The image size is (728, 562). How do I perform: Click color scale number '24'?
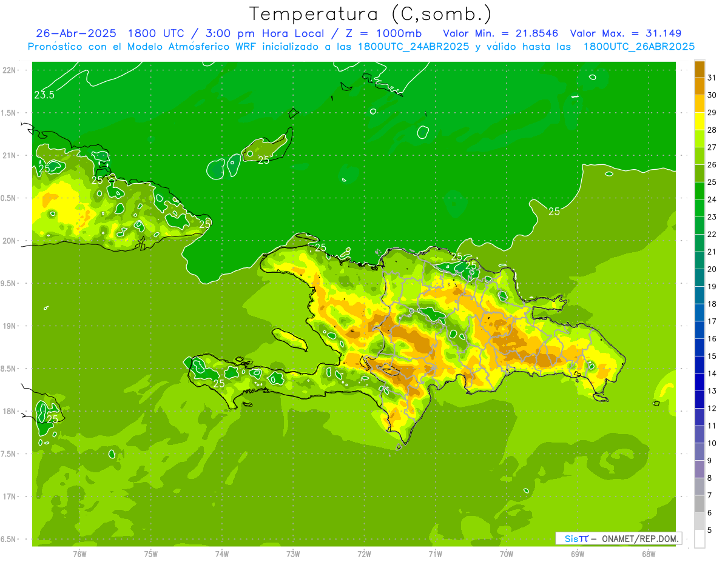pyautogui.click(x=712, y=199)
